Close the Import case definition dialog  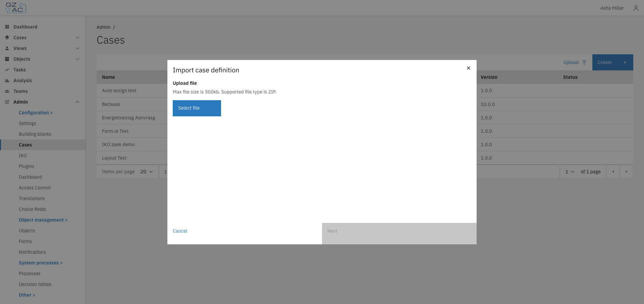[x=469, y=68]
